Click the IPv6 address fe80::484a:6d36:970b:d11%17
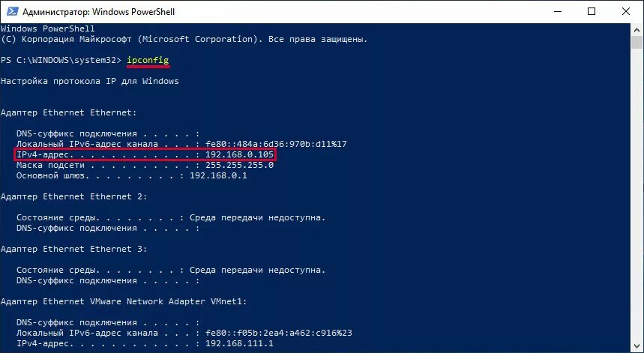Image resolution: width=644 pixels, height=353 pixels. (x=276, y=144)
